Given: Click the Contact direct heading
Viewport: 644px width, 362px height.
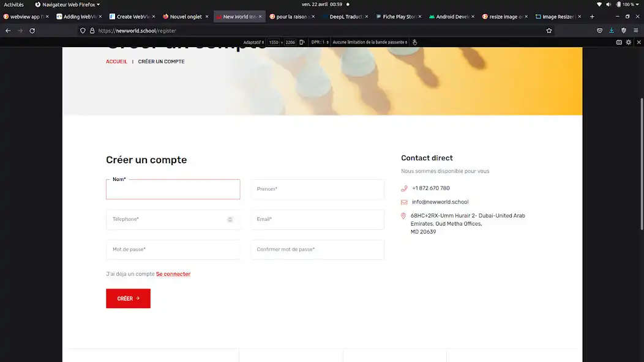Looking at the screenshot, I should click(x=427, y=158).
